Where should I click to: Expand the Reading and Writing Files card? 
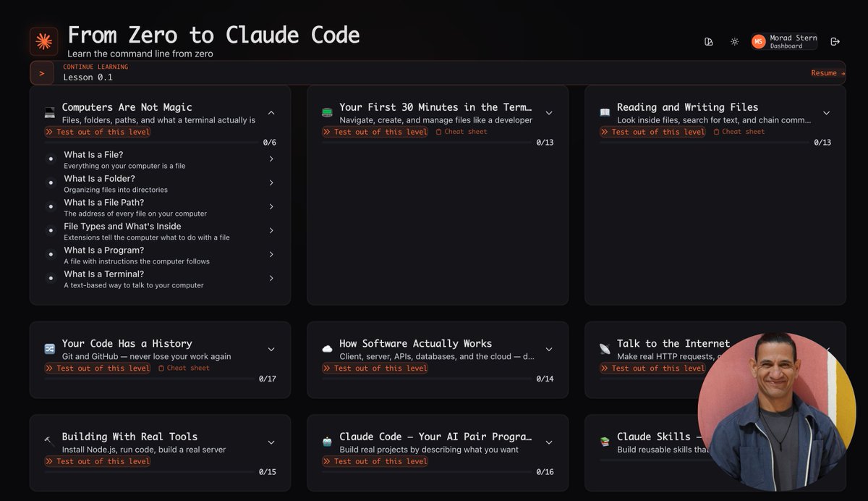827,113
